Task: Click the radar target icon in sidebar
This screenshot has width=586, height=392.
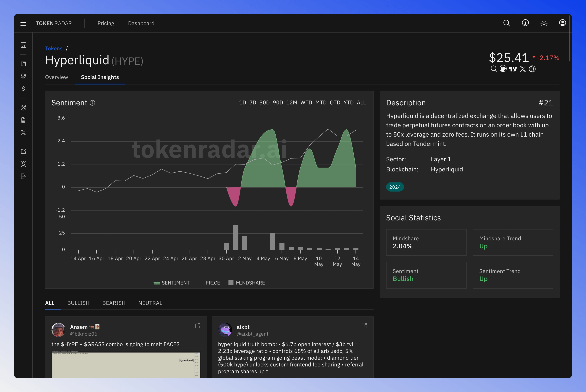Action: [x=23, y=108]
